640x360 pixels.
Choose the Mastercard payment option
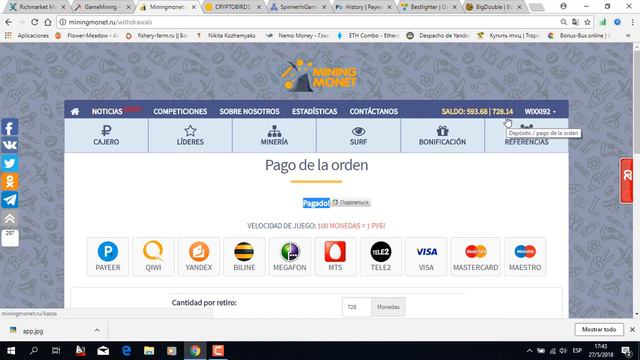pyautogui.click(x=476, y=256)
